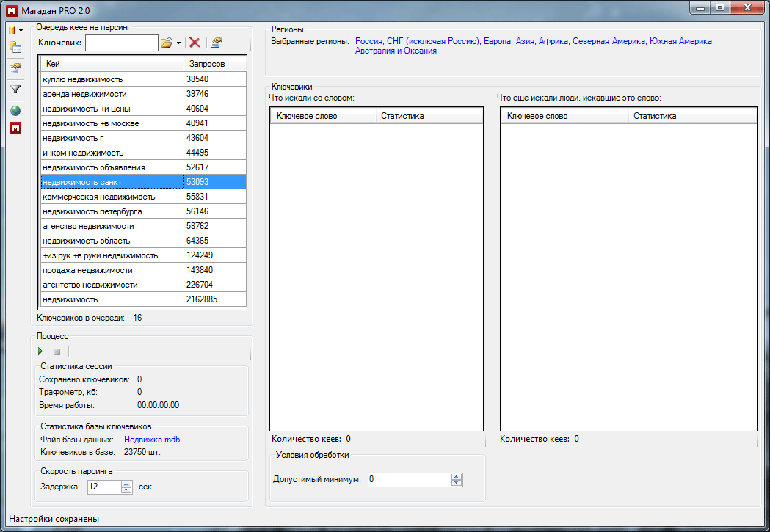The image size is (770, 532).
Task: Decrease Допустимый минимум with down arrow
Action: coord(457,483)
